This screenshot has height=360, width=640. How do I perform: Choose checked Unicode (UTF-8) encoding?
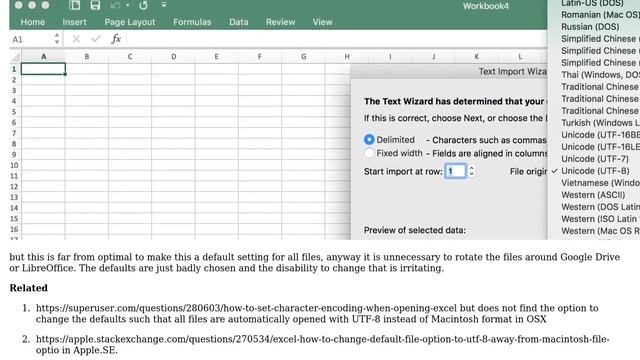click(594, 171)
